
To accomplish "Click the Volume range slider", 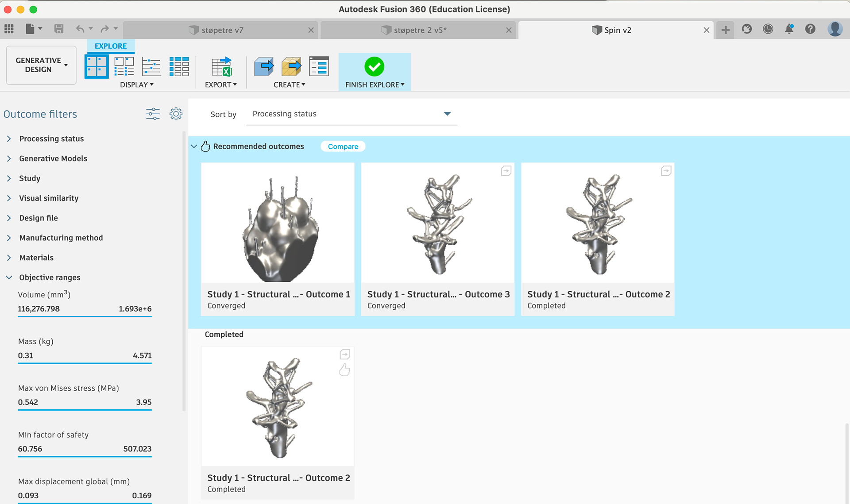I will tap(85, 316).
